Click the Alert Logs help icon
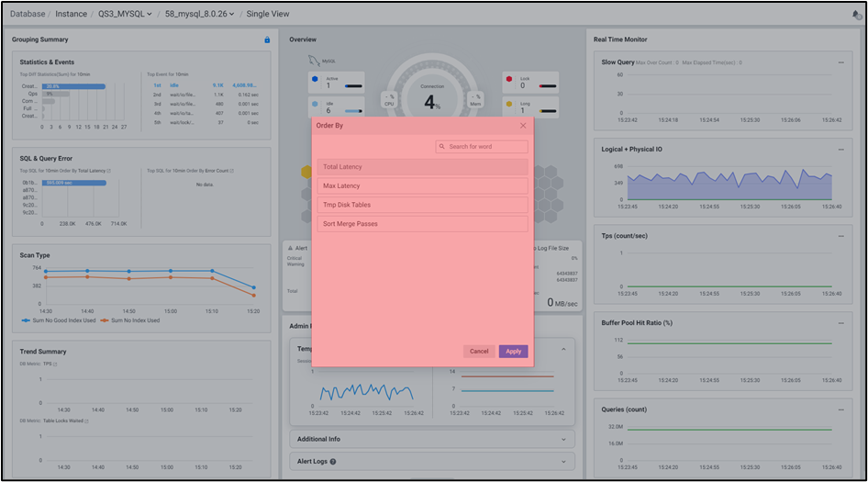 (333, 462)
